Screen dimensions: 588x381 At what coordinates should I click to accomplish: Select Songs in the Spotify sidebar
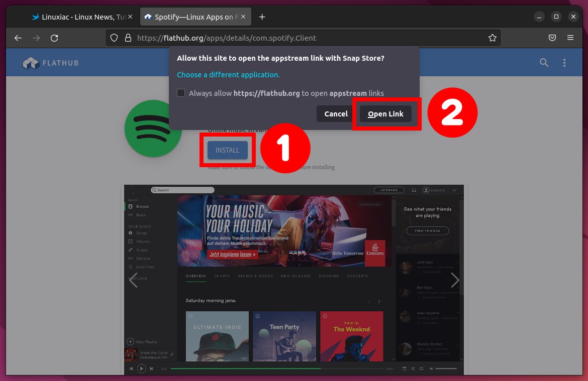tap(138, 233)
